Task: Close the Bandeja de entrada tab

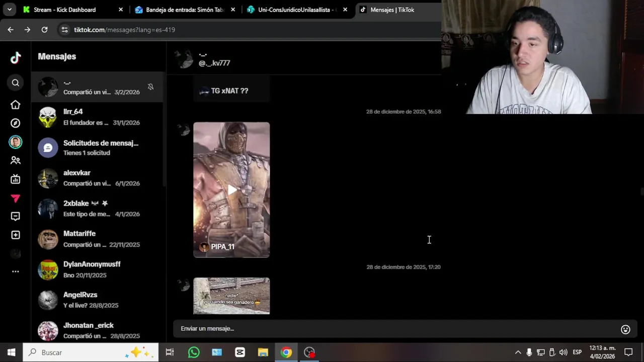Action: click(x=233, y=10)
